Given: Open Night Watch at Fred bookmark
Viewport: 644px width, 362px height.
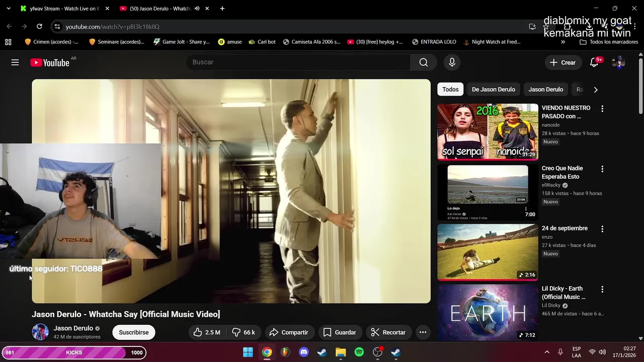Looking at the screenshot, I should (492, 42).
